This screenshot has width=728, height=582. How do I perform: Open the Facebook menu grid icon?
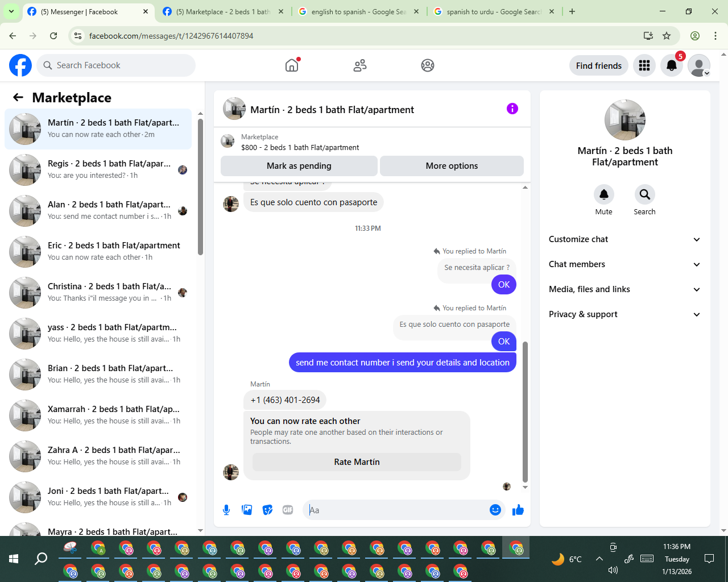point(644,65)
